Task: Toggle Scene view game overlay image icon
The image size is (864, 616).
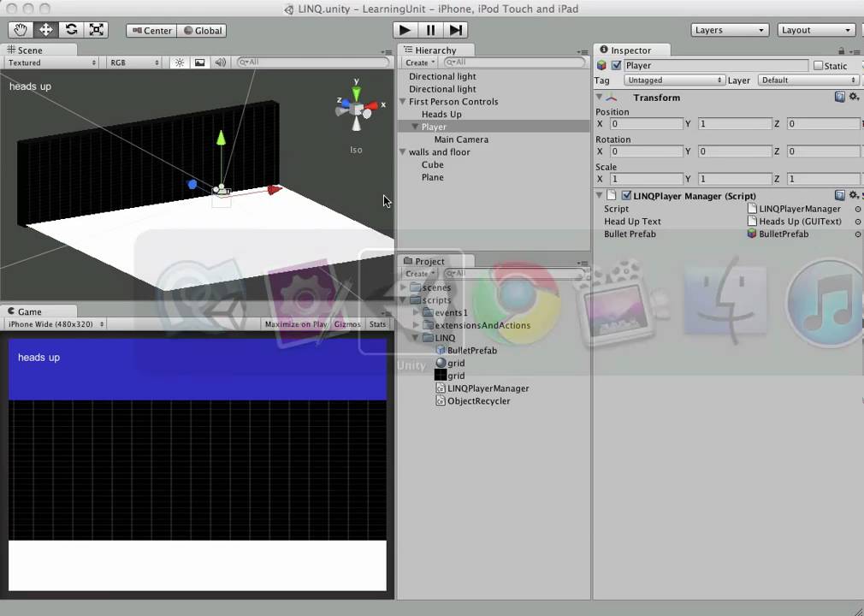Action: [x=199, y=62]
